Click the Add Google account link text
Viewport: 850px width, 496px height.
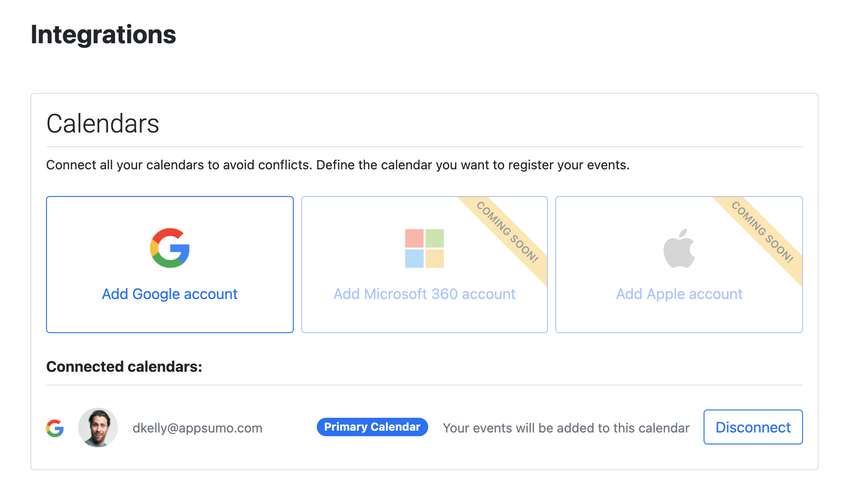170,294
